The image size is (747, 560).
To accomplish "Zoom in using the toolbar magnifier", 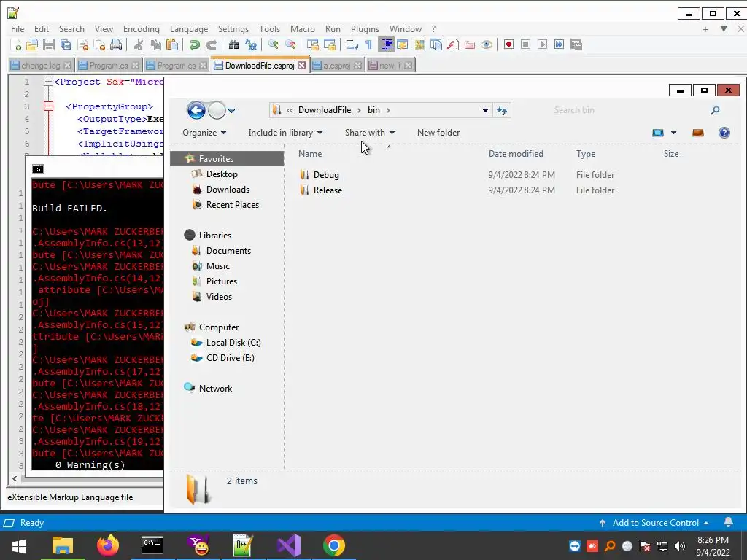I will point(273,44).
